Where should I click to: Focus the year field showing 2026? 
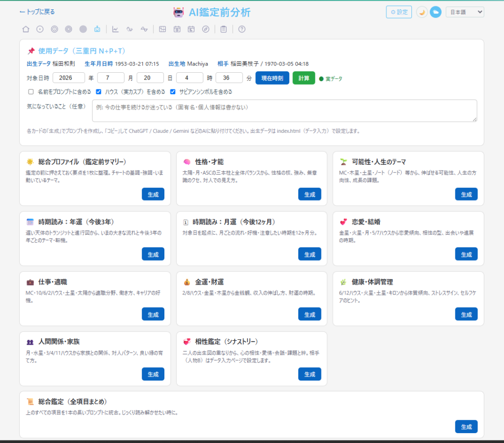point(69,78)
